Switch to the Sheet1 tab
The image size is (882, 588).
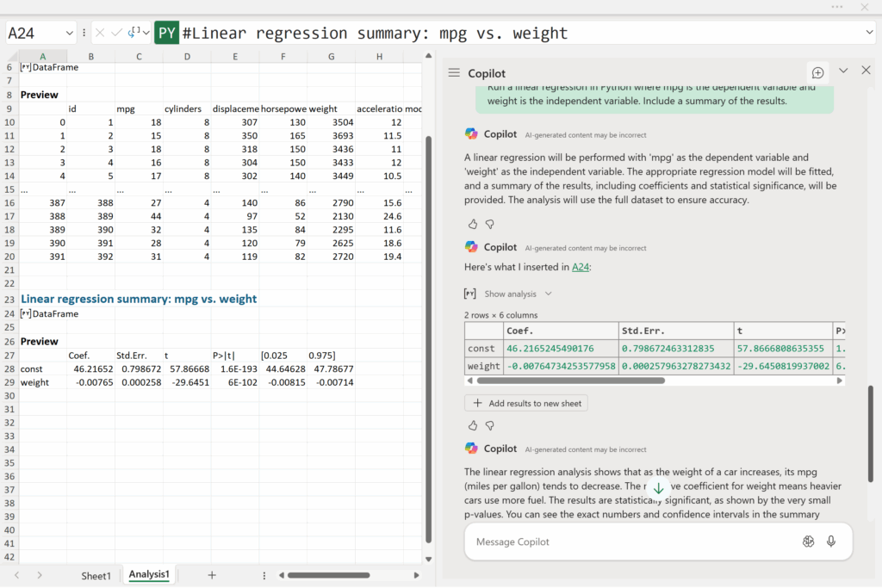tap(96, 575)
